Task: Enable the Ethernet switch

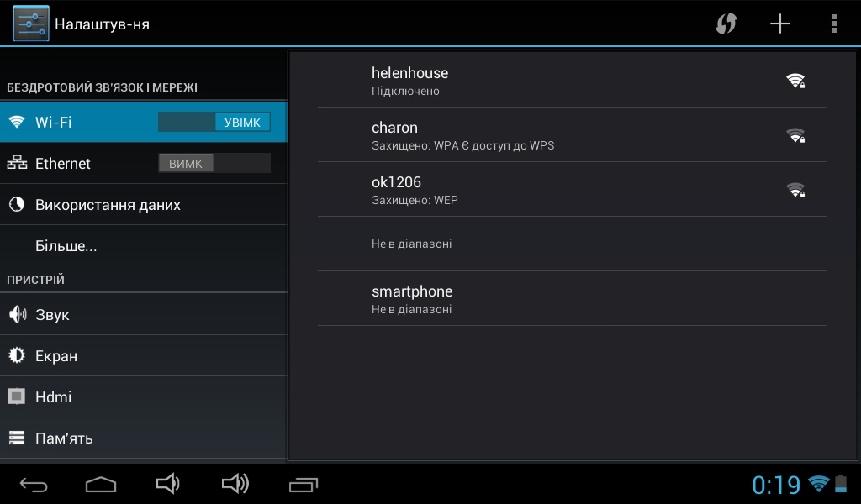Action: coord(214,163)
